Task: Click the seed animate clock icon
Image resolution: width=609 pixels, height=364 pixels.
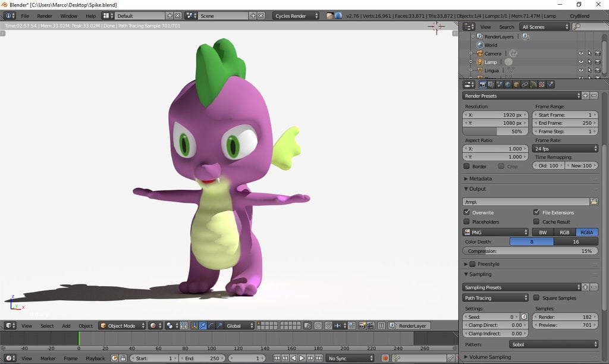Action: 524,316
